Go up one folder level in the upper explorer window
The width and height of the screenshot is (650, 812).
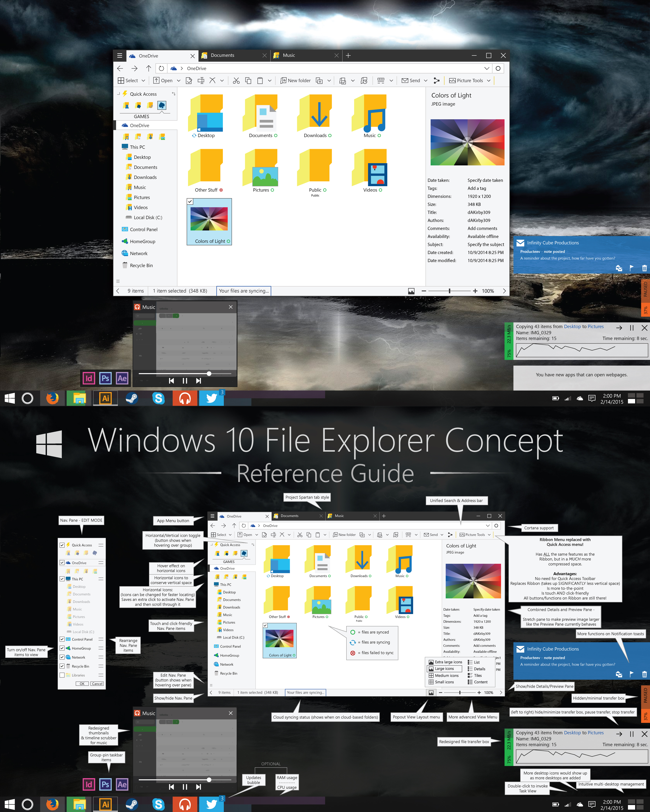pos(148,68)
